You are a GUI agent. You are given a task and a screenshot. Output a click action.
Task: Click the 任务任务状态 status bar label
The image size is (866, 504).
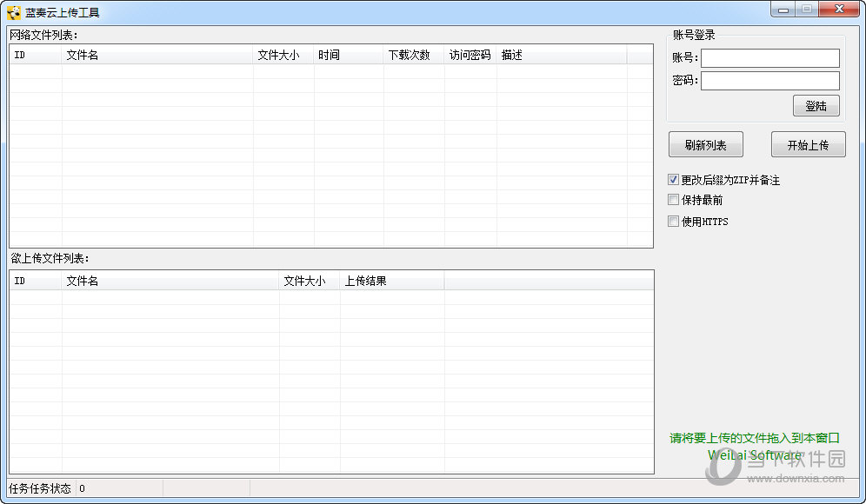point(40,488)
